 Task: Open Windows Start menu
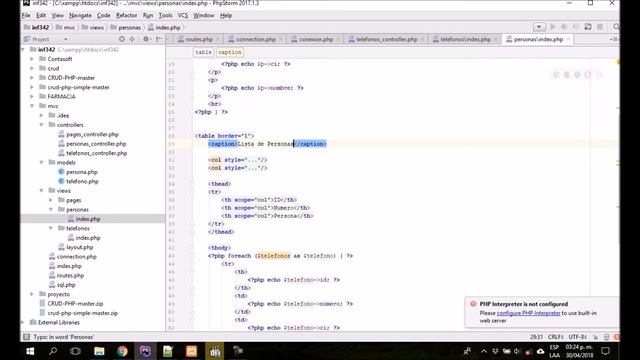[x=30, y=351]
